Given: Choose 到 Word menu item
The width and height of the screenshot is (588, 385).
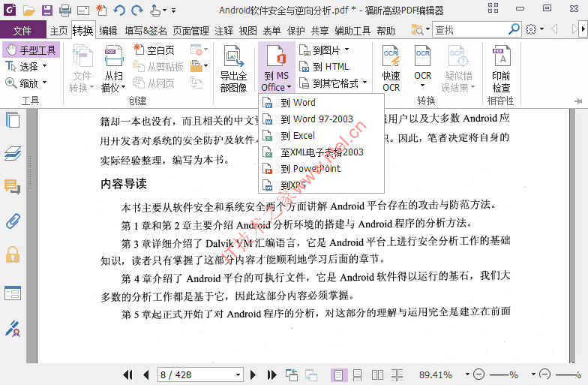Looking at the screenshot, I should click(321, 102).
